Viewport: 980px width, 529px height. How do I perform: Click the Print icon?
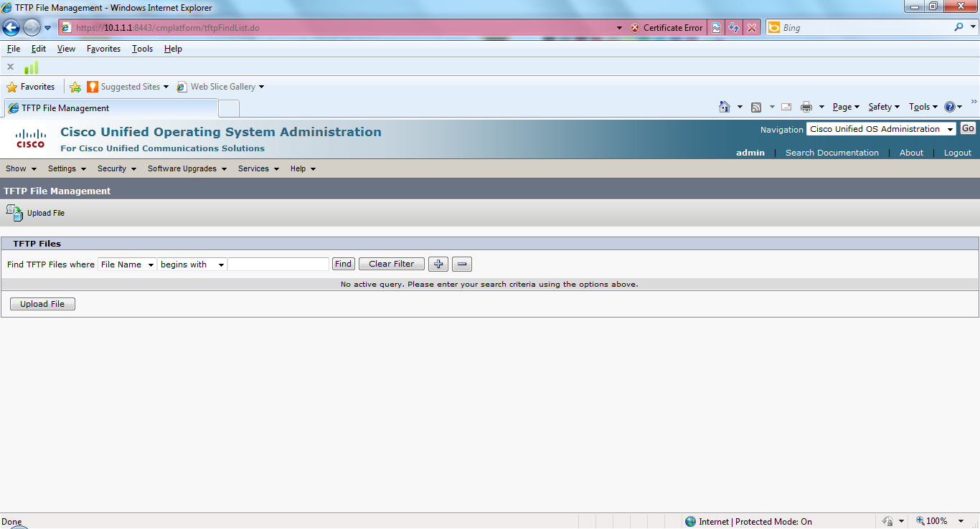pos(806,107)
